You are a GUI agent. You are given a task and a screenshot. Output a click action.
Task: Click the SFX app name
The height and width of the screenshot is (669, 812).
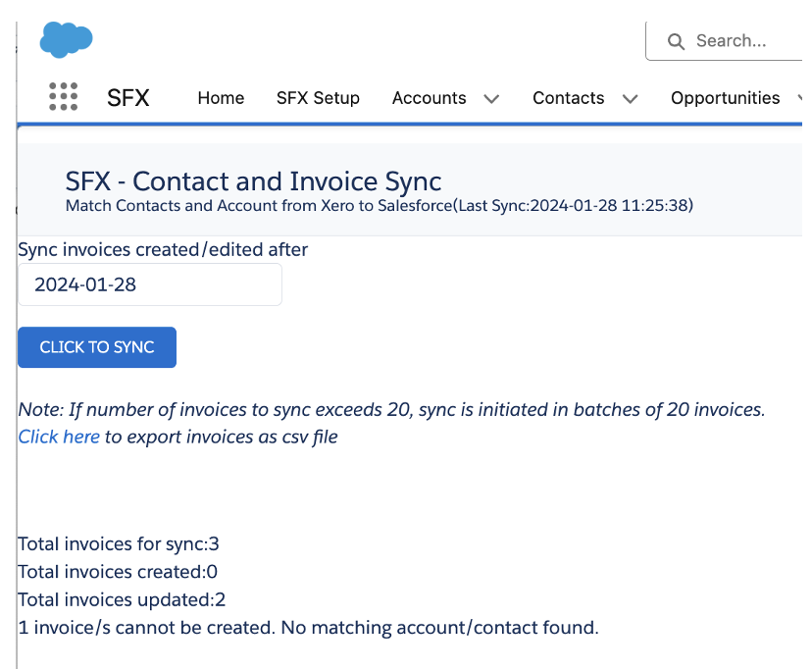[x=127, y=98]
